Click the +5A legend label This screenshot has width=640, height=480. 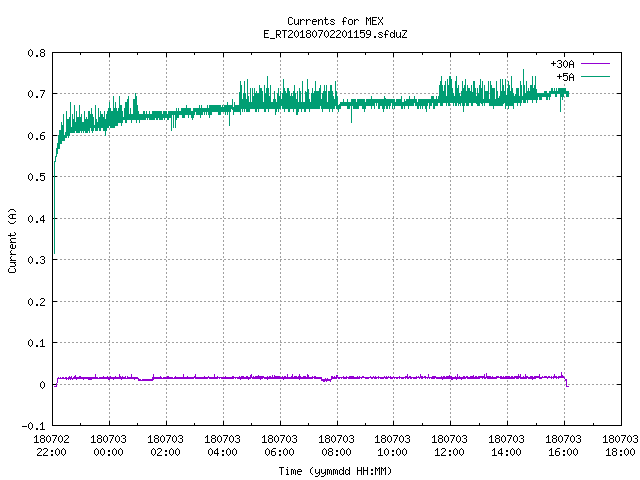click(565, 77)
